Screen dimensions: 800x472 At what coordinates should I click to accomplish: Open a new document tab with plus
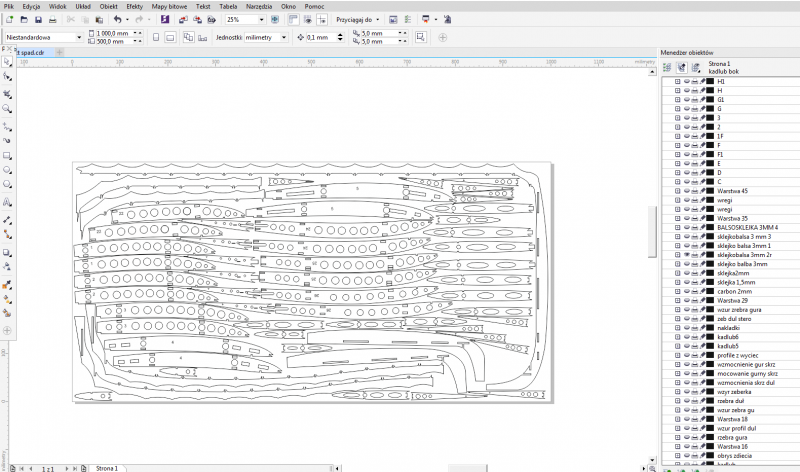click(x=59, y=52)
